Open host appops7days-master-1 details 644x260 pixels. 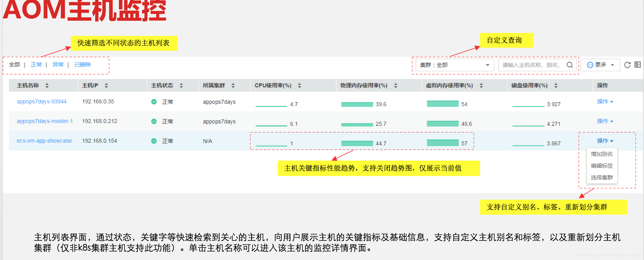tap(45, 121)
